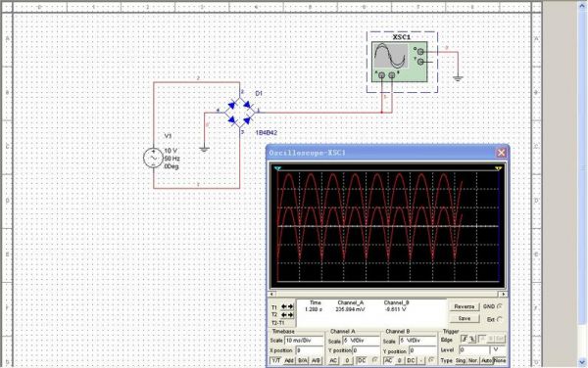Select the V1 AC voltage source symbol

coord(154,158)
